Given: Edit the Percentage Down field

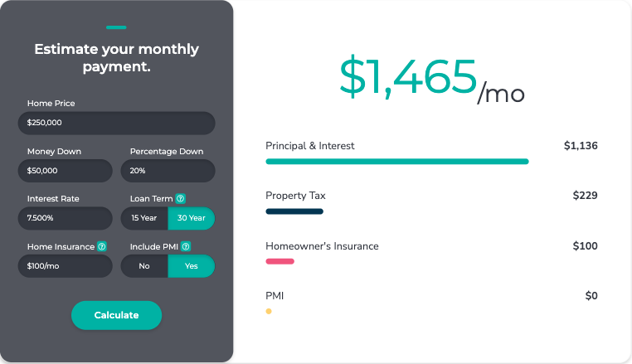Looking at the screenshot, I should pos(168,171).
